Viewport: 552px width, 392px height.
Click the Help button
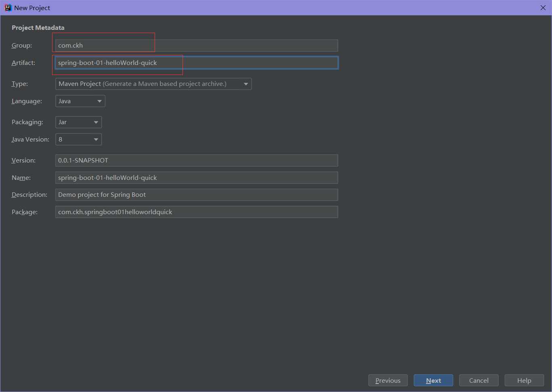tap(524, 380)
